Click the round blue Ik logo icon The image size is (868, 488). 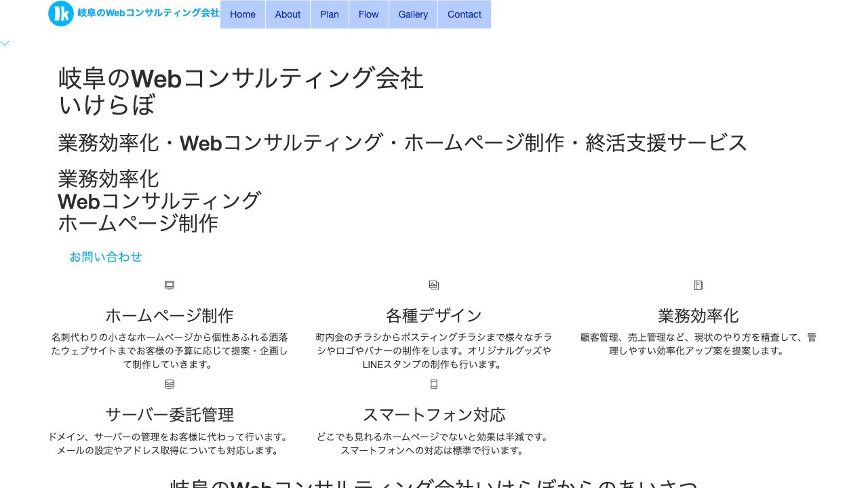pos(61,14)
